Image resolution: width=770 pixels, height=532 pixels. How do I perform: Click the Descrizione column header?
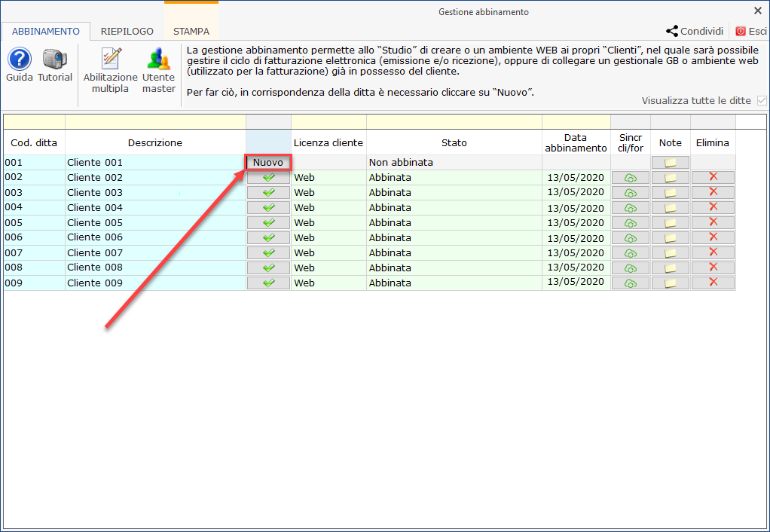156,143
